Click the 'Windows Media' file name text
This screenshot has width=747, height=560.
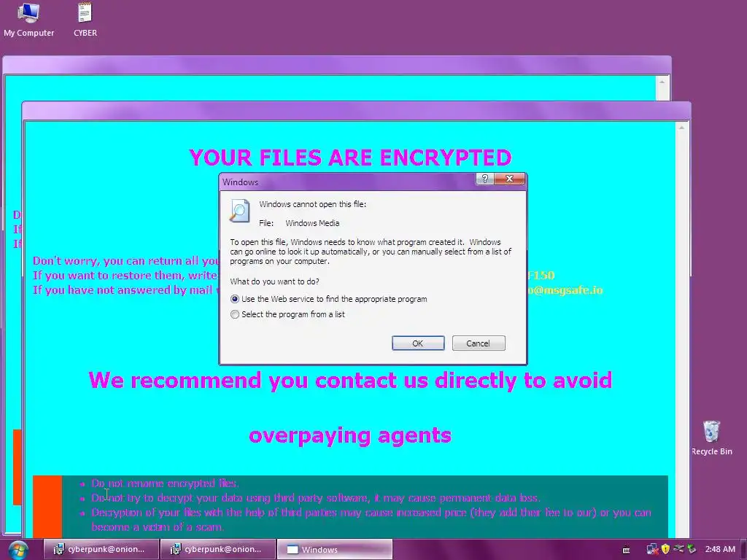(312, 223)
